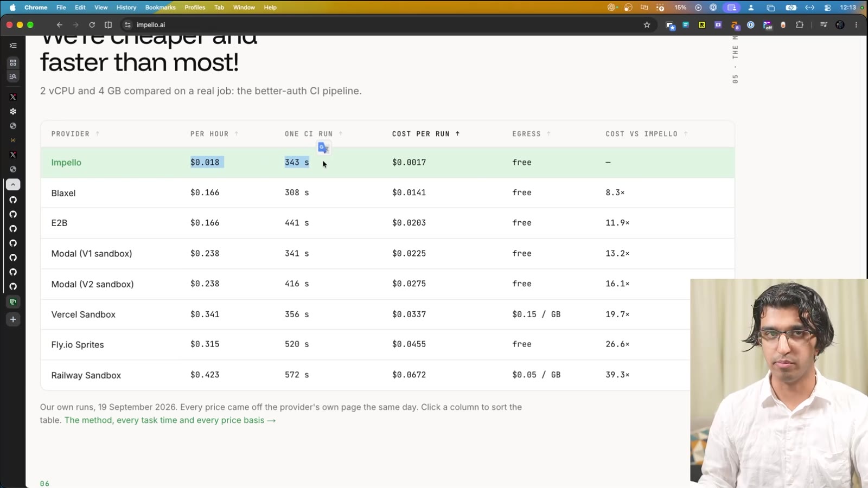Image resolution: width=868 pixels, height=488 pixels.
Task: Sort table by Per Hour column
Action: 214,134
